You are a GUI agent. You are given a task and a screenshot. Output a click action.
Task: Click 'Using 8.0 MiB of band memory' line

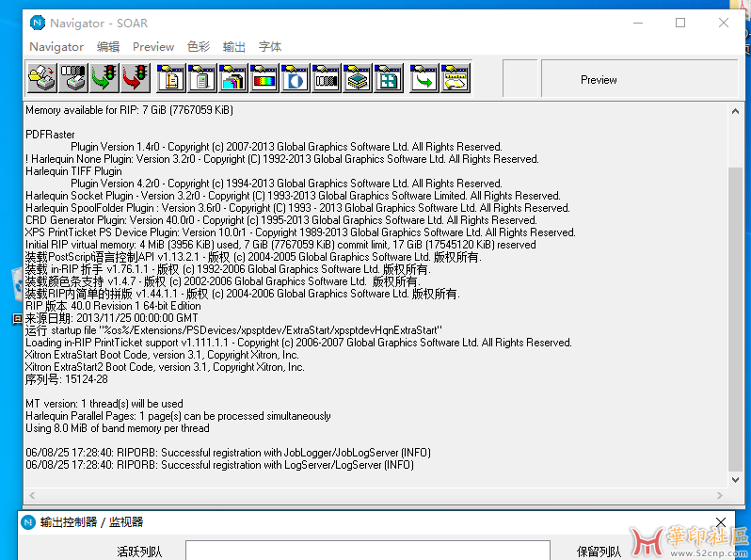118,428
